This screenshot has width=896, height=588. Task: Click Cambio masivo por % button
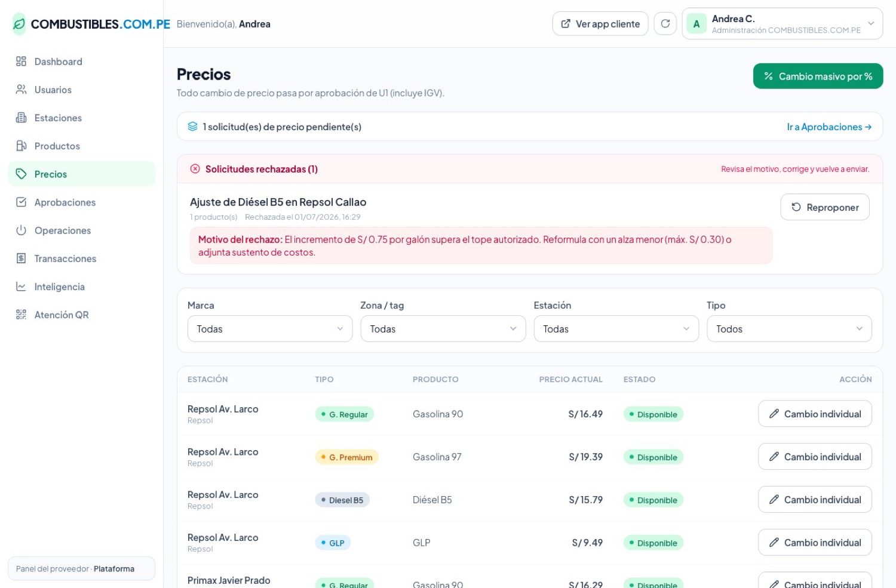[x=818, y=76]
